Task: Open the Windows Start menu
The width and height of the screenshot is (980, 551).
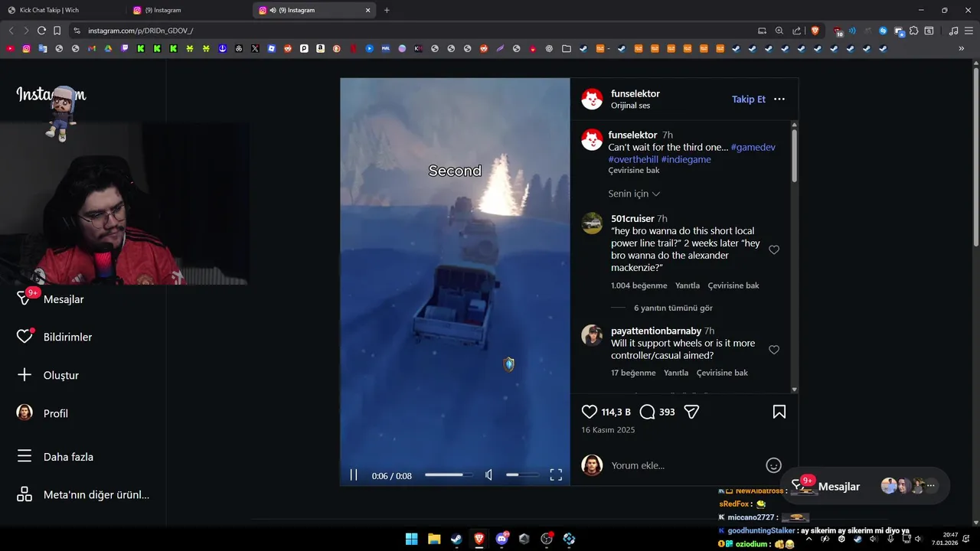Action: coord(411,539)
